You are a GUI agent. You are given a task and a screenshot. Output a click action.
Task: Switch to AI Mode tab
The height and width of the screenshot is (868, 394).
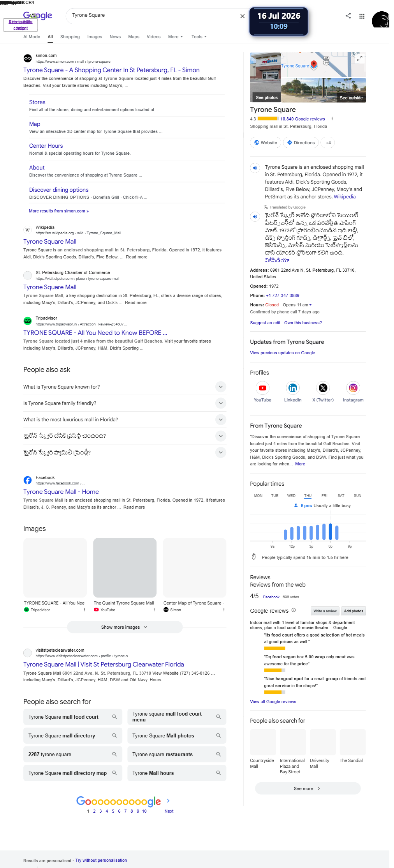pos(32,37)
